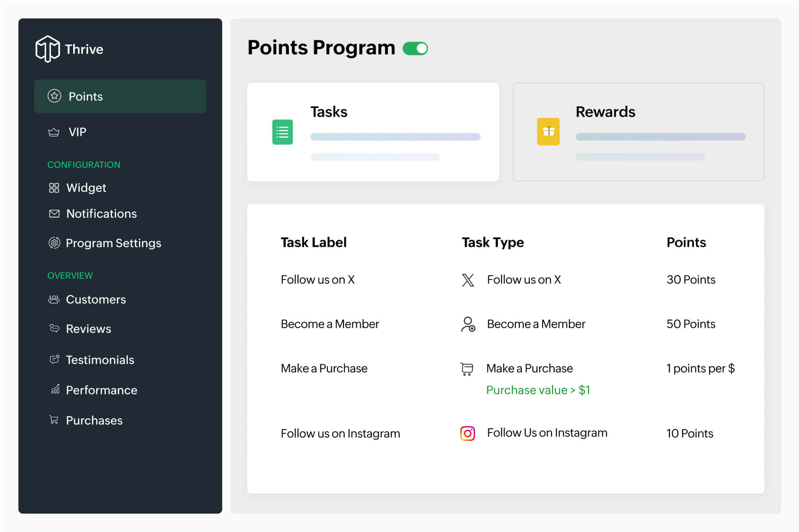This screenshot has width=799, height=532.
Task: Click the X social icon
Action: pyautogui.click(x=468, y=280)
